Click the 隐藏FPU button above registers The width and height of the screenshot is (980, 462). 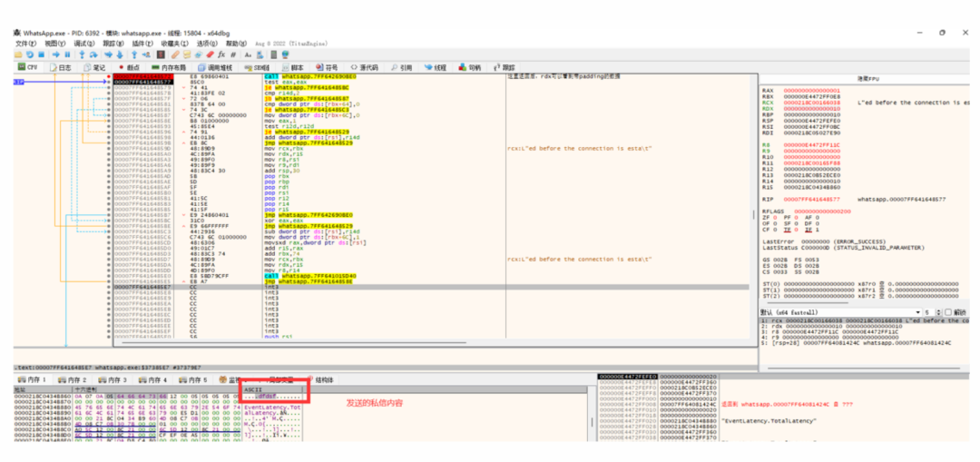tap(867, 79)
